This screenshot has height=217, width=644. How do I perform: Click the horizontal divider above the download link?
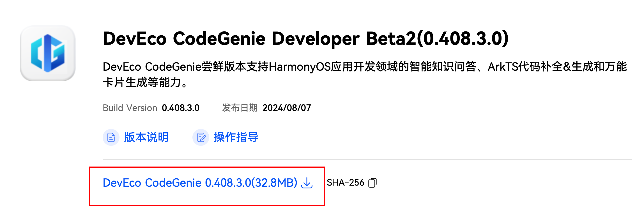point(367,160)
